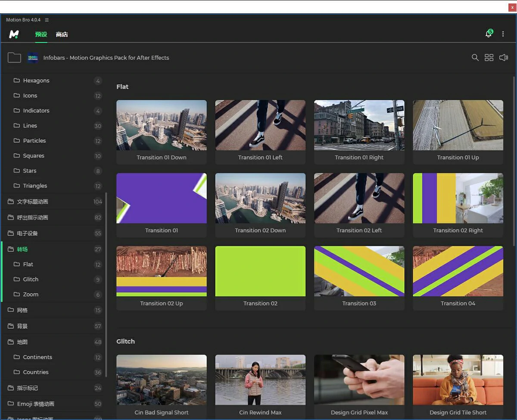Click the Indicators folder icon
This screenshot has width=517, height=420.
(17, 111)
